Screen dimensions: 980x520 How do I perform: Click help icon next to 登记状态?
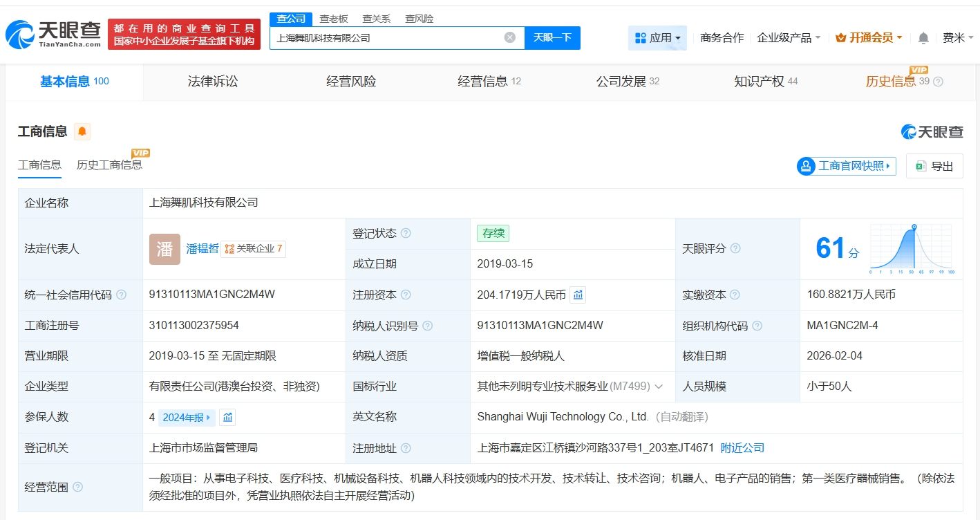click(x=406, y=234)
